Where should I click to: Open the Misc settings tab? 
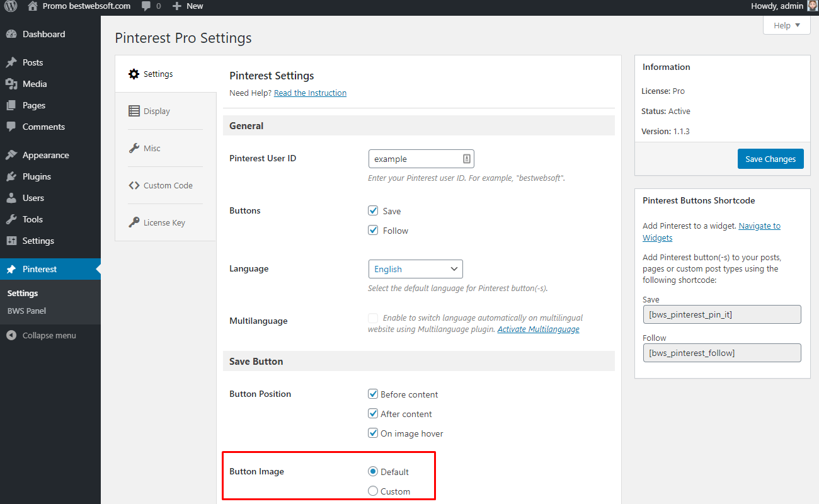166,148
